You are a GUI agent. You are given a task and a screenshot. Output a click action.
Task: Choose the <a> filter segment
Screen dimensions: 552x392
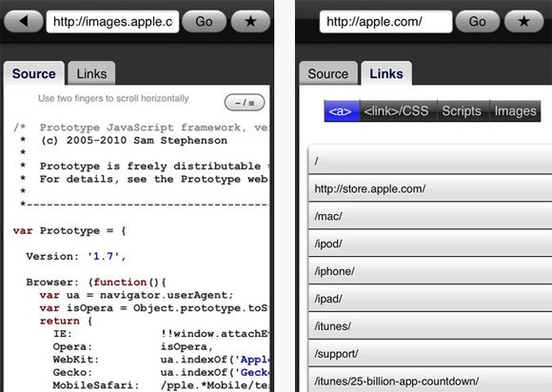(342, 110)
